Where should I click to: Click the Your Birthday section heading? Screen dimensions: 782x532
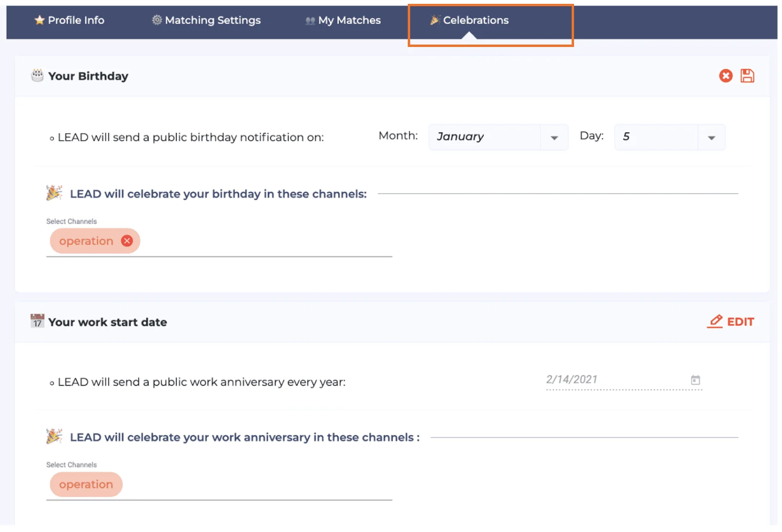pyautogui.click(x=88, y=76)
